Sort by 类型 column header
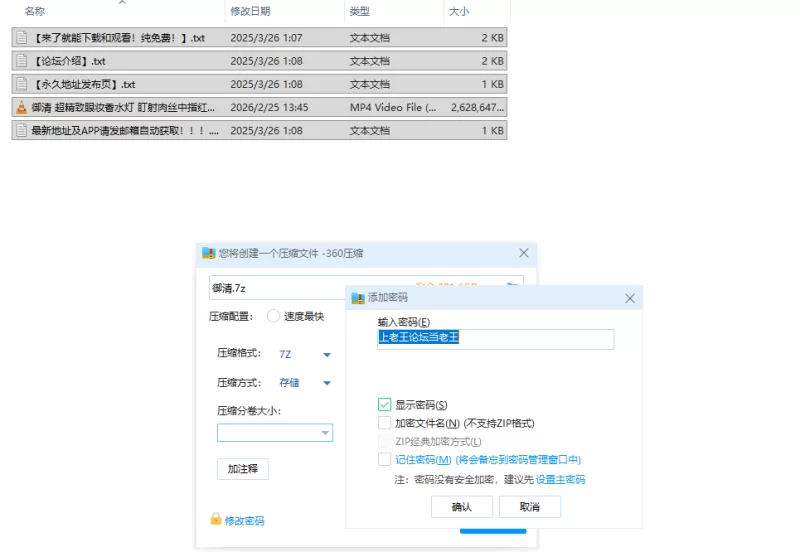Viewport: 800px width, 552px height. coord(360,11)
